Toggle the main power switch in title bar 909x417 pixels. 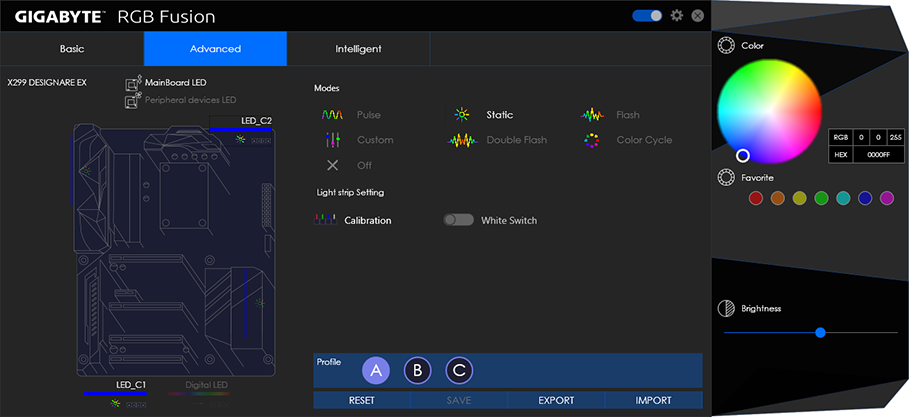[x=647, y=16]
